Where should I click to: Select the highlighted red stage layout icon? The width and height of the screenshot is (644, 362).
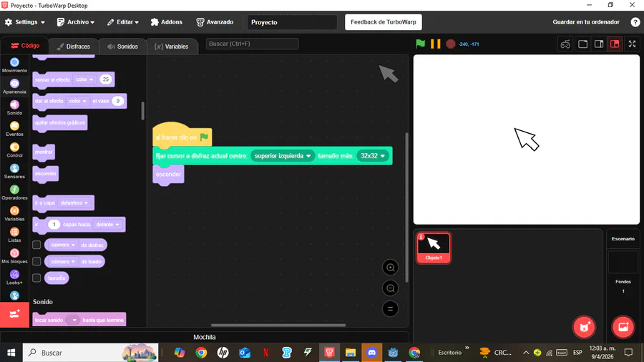615,44
